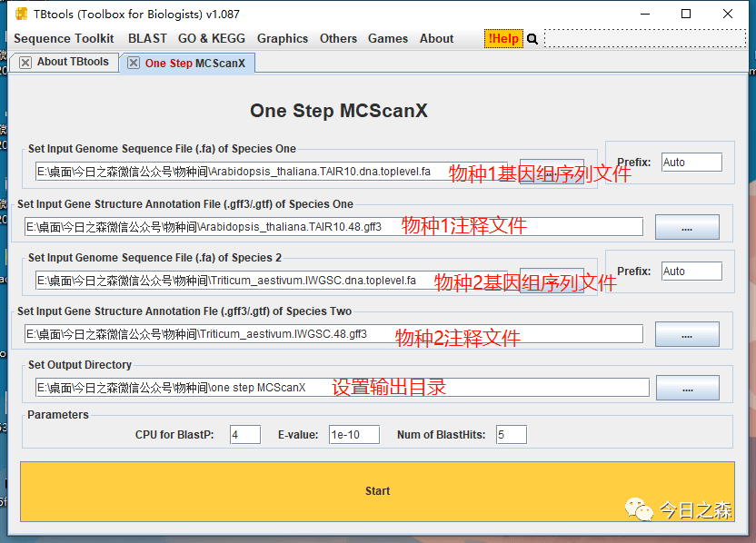The height and width of the screenshot is (543, 756).
Task: Click the Species One annotation file path field
Action: (x=333, y=227)
